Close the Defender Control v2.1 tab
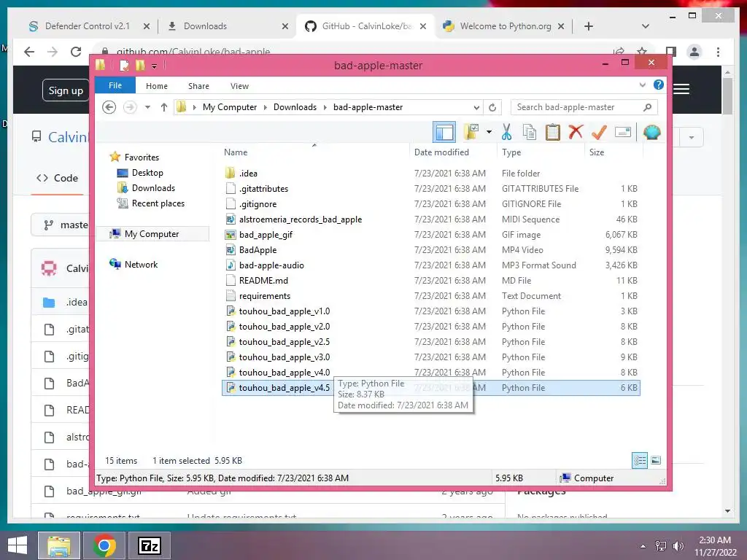Screen dimensions: 747x560 147,26
